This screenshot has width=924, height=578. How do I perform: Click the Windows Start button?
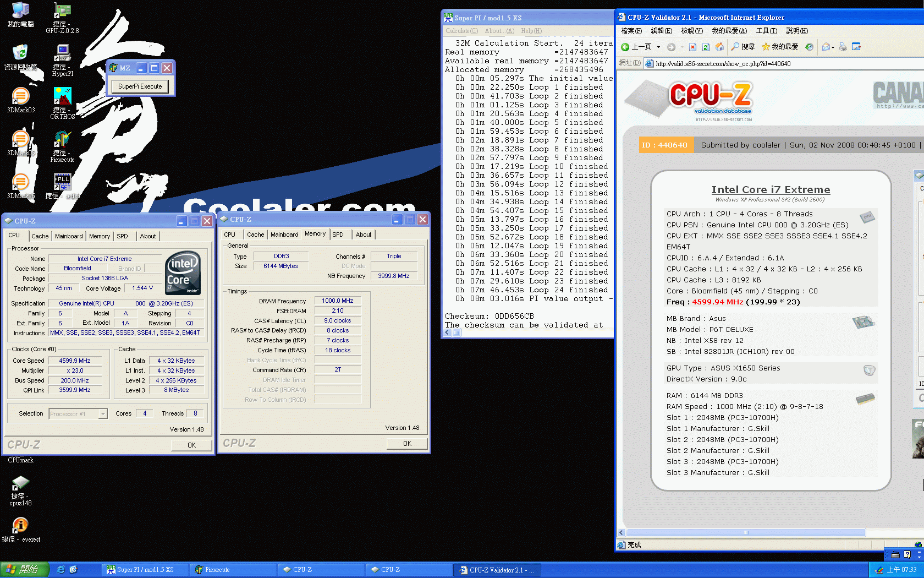coord(25,570)
